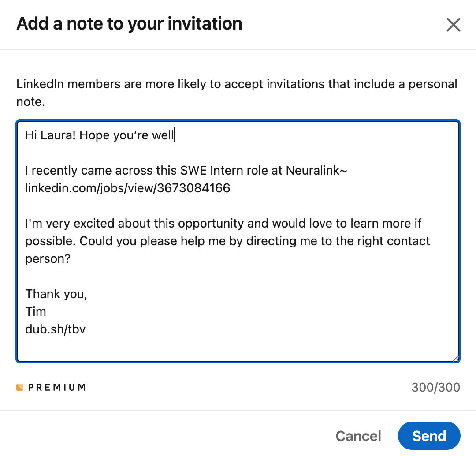Click the PREMIUM label text
476x456 pixels.
tap(57, 387)
